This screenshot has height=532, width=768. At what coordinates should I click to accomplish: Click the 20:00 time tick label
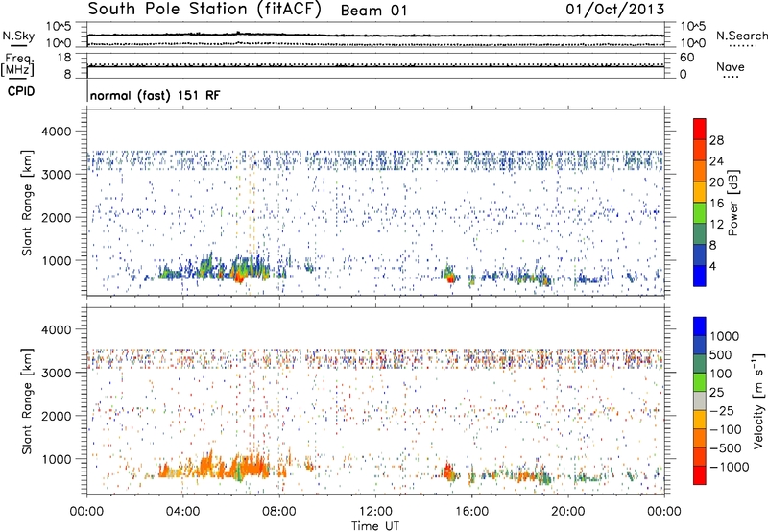[x=567, y=512]
